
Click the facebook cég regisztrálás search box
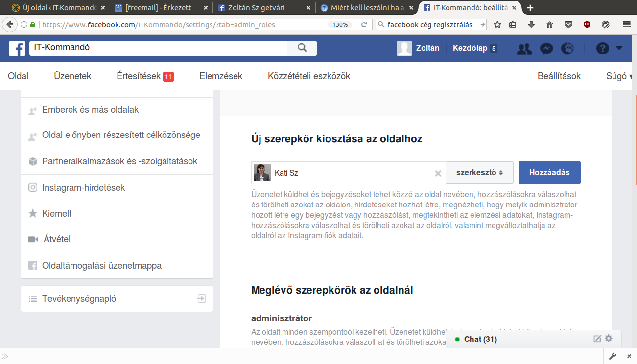(x=431, y=24)
